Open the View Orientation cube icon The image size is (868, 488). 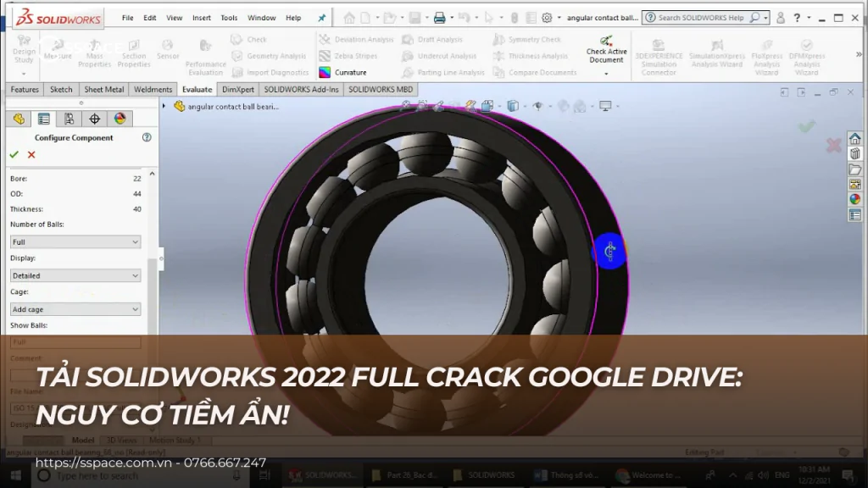(x=487, y=106)
